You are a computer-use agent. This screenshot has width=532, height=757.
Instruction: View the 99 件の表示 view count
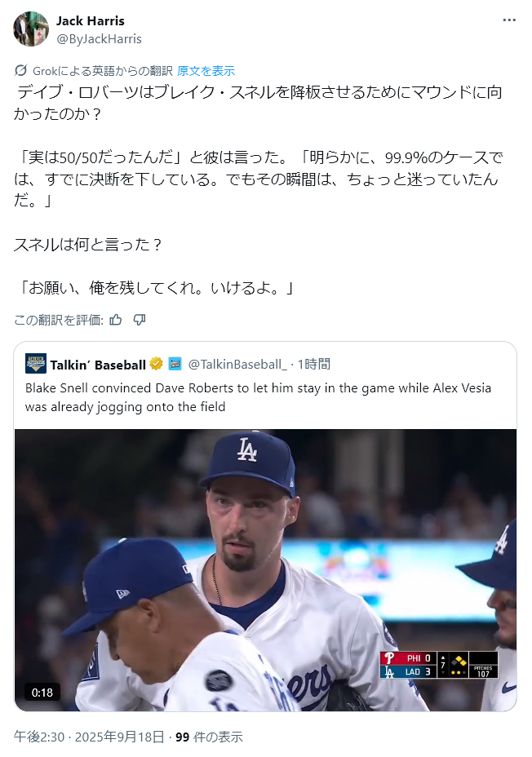209,737
